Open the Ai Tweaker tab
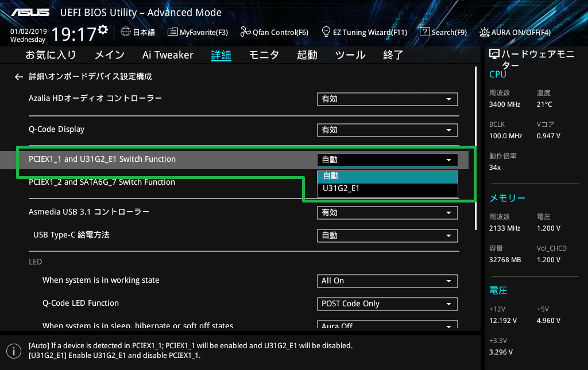 (x=168, y=55)
